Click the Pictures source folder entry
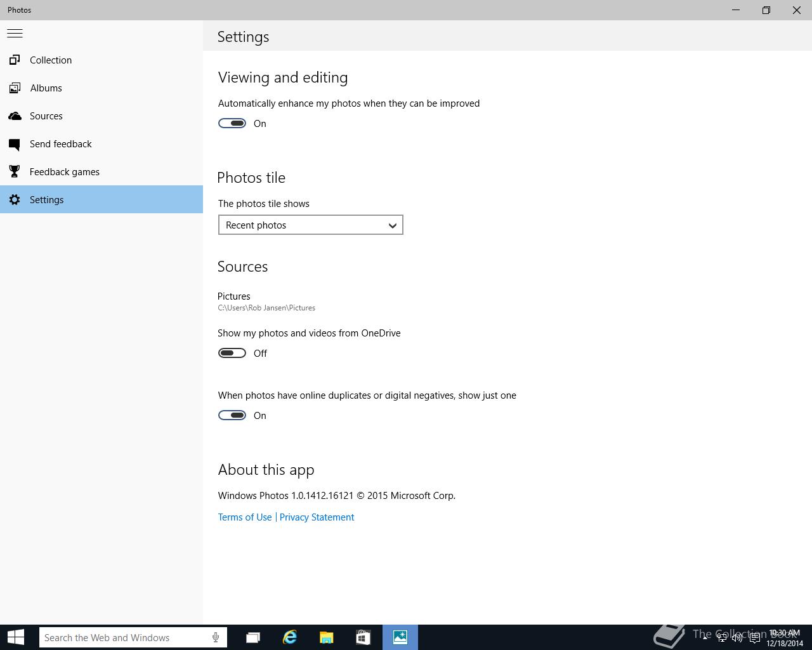 click(x=266, y=302)
